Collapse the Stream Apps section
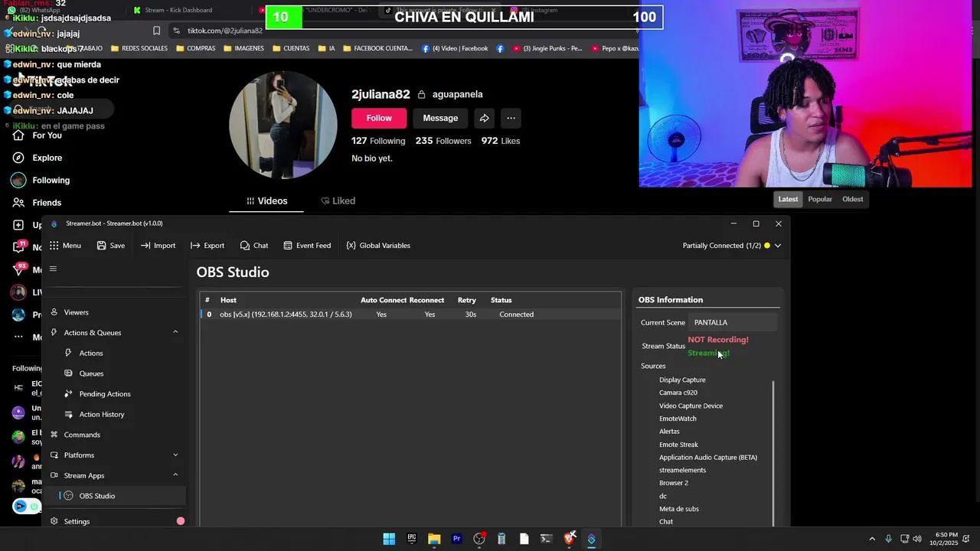Image resolution: width=980 pixels, height=551 pixels. (175, 475)
